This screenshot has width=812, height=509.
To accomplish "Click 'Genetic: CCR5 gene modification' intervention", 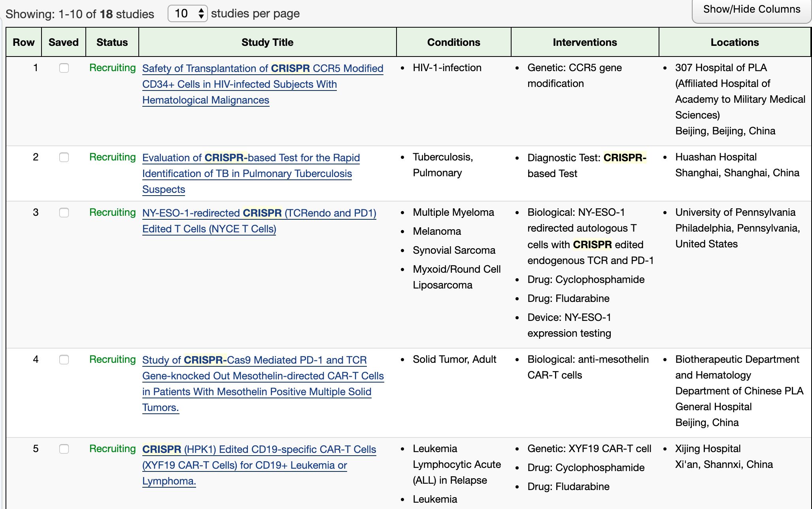I will (574, 75).
